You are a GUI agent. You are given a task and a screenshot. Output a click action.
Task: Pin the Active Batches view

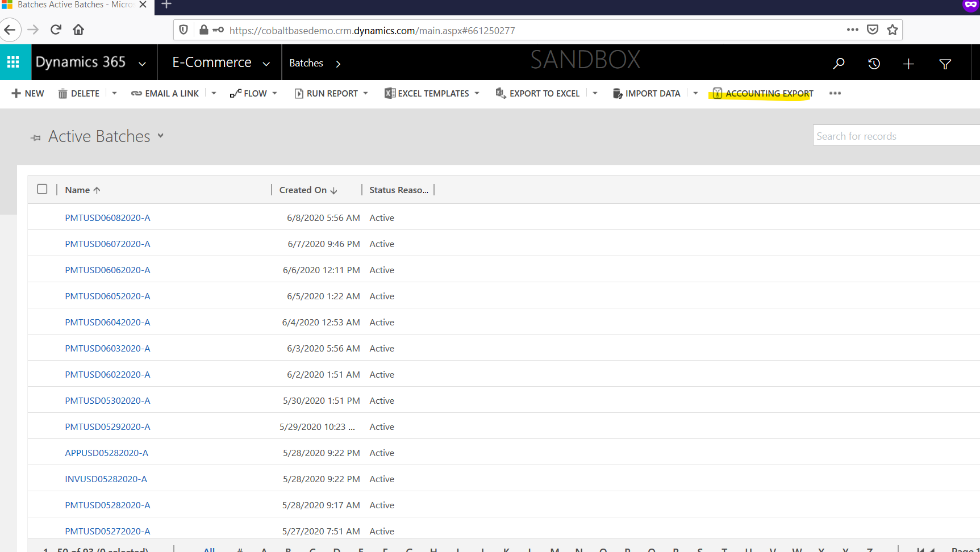point(36,137)
